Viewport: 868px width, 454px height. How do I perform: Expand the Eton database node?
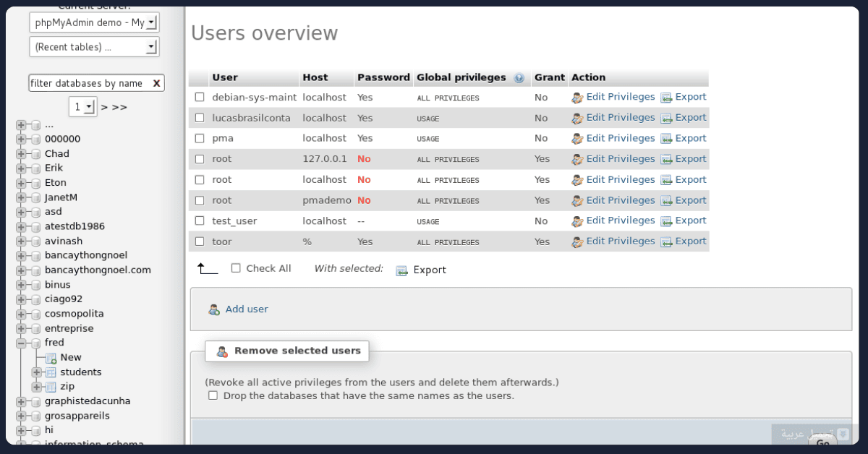(21, 183)
